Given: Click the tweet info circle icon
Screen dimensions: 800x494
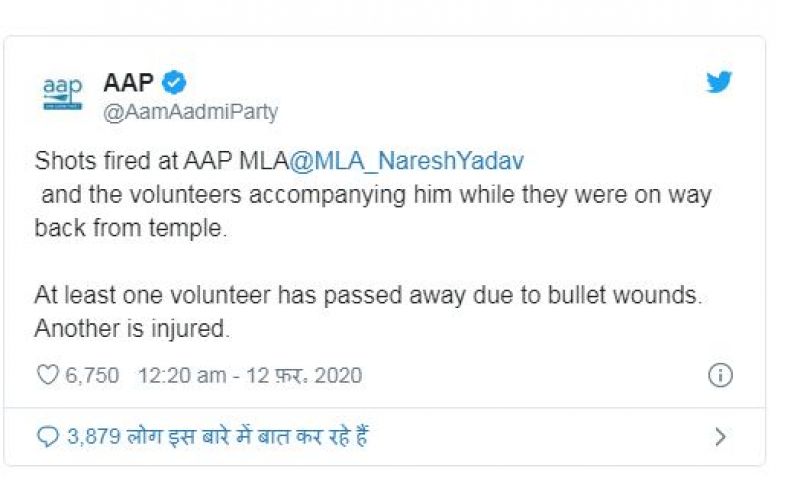Looking at the screenshot, I should click(x=720, y=376).
